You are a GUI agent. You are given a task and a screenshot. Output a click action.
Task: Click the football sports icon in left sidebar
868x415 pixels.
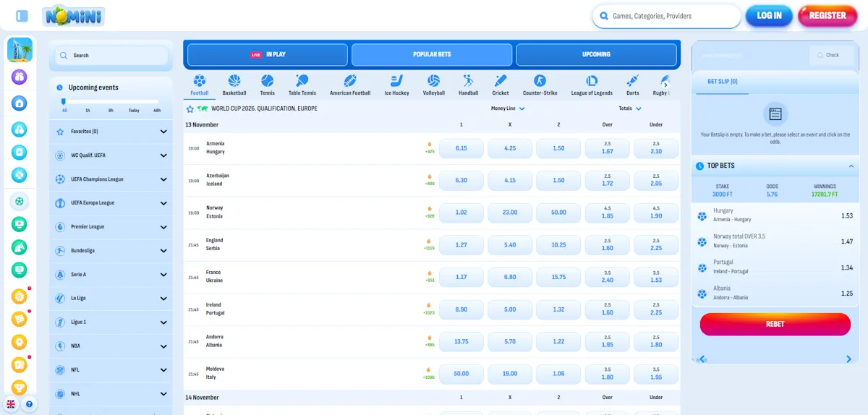(x=20, y=201)
